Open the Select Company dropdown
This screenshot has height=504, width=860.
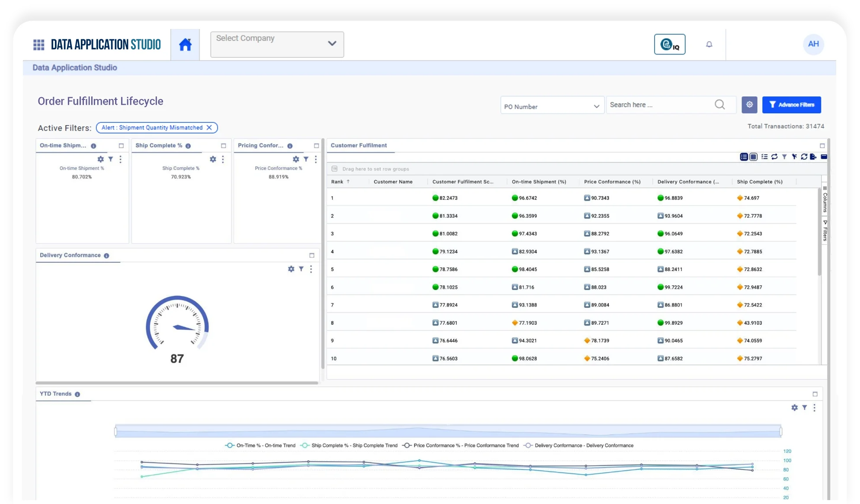coord(277,44)
